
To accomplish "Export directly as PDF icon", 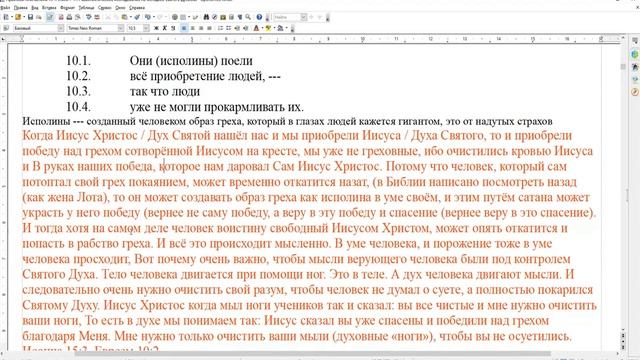I will click(x=61, y=17).
